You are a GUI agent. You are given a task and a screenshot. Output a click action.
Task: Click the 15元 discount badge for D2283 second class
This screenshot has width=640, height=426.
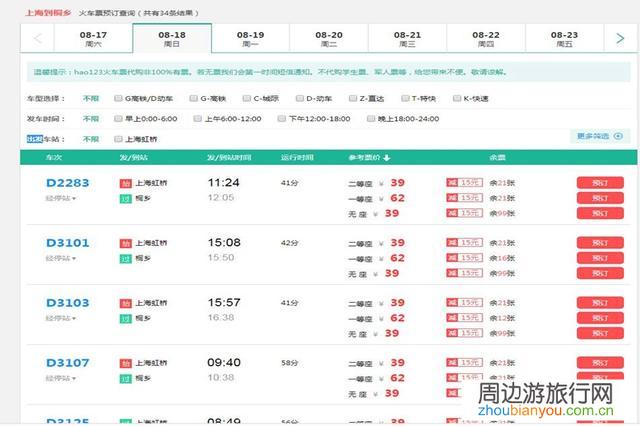tap(464, 183)
